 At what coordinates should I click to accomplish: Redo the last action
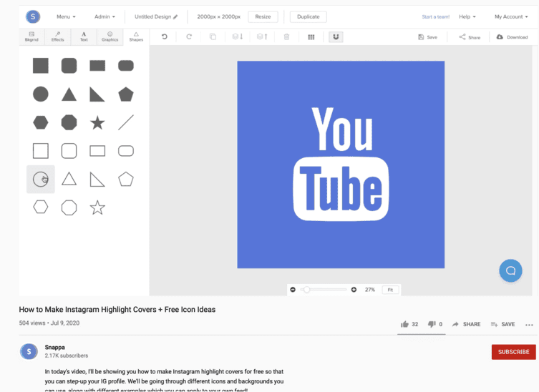click(189, 36)
